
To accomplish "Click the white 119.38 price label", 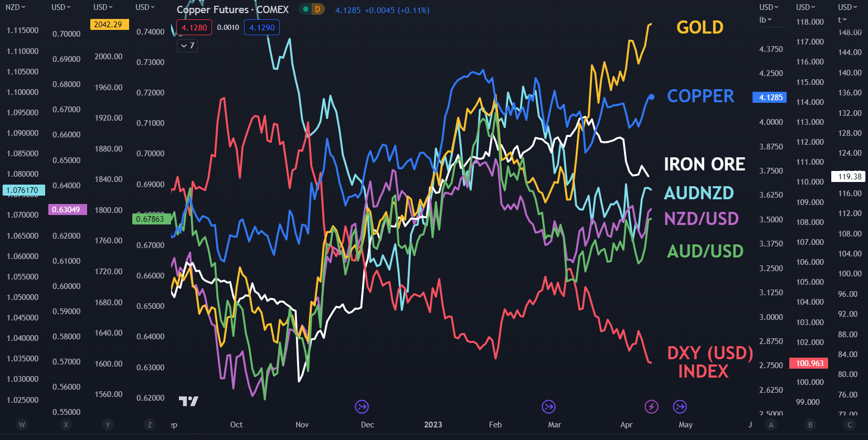I will [x=849, y=177].
